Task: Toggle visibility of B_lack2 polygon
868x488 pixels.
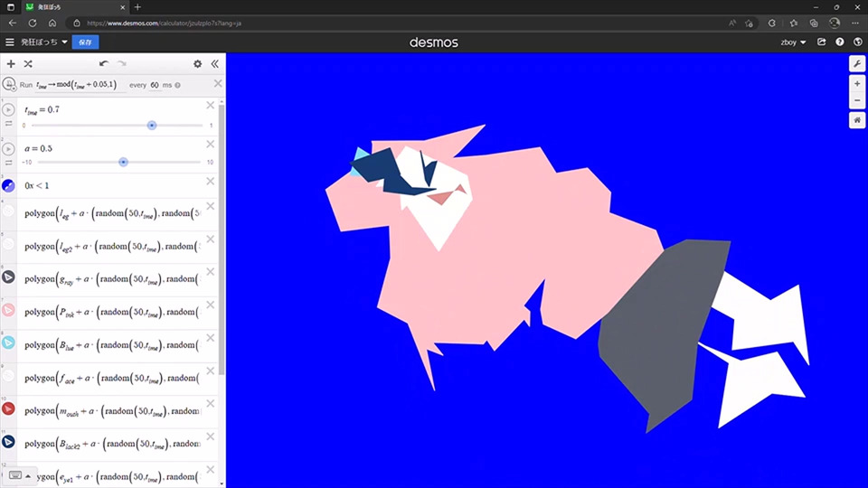Action: coord(8,442)
